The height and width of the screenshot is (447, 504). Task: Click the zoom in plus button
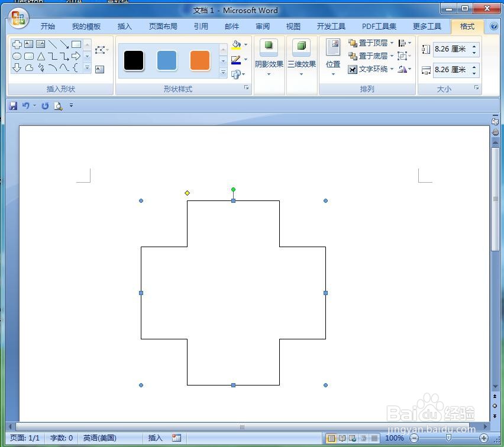pos(484,438)
